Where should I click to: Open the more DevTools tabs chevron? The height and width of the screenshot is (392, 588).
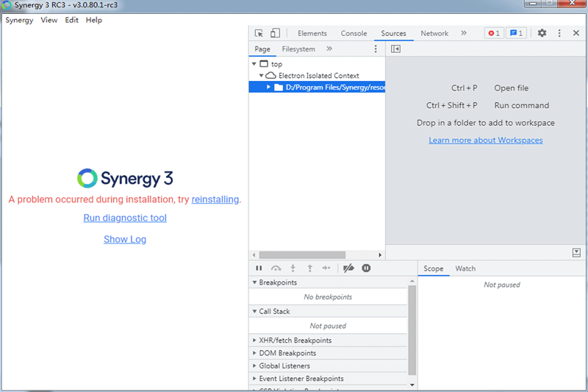coord(464,33)
